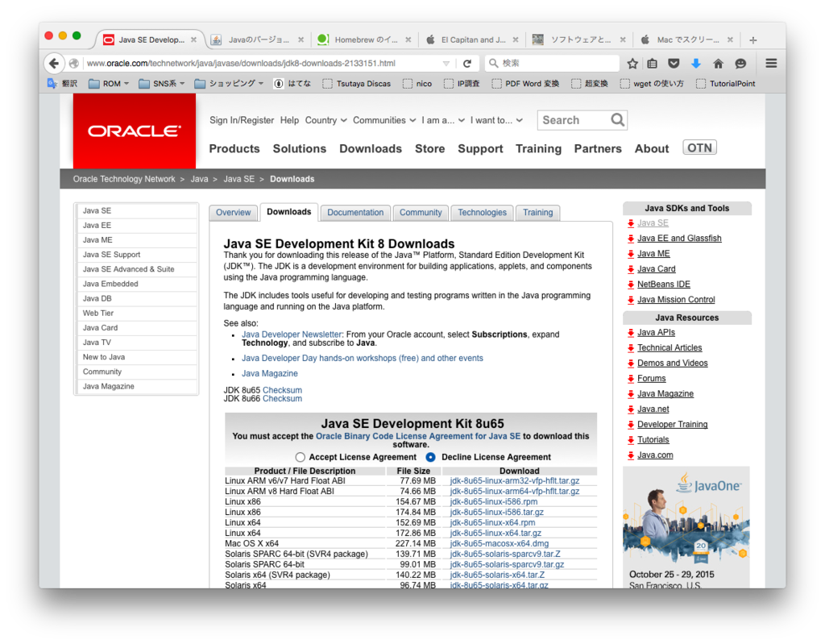Switch to the Documentation tab
Image resolution: width=825 pixels, height=644 pixels.
coord(355,212)
